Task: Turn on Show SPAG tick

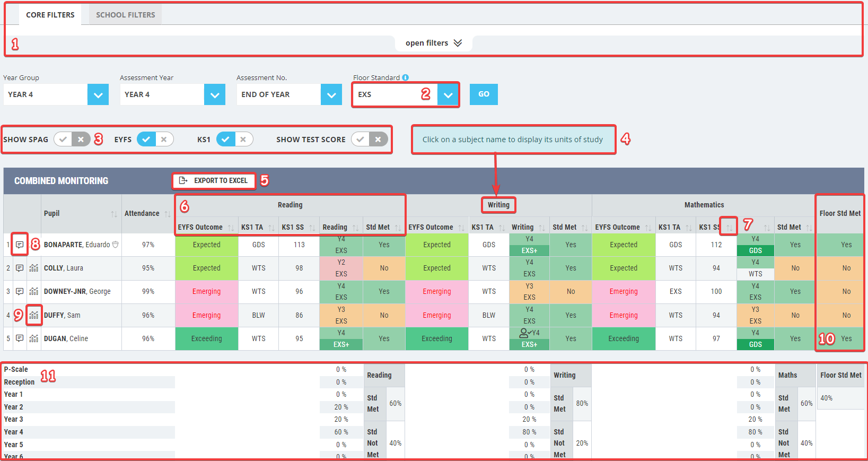Action: (x=63, y=140)
